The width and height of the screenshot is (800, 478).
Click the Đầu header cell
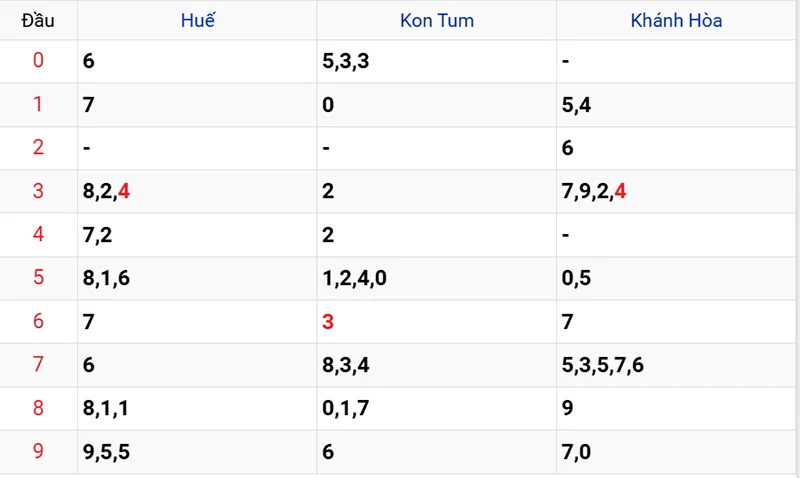[38, 20]
